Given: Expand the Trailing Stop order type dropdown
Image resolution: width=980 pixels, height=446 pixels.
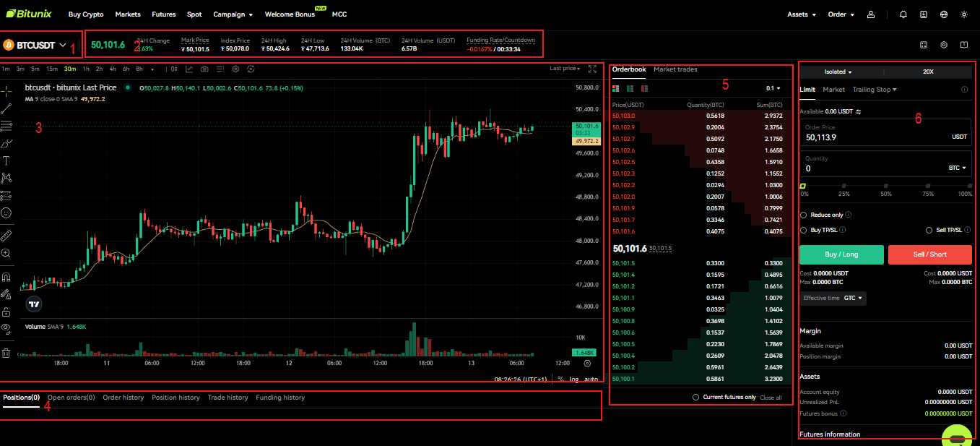Looking at the screenshot, I should pyautogui.click(x=875, y=90).
